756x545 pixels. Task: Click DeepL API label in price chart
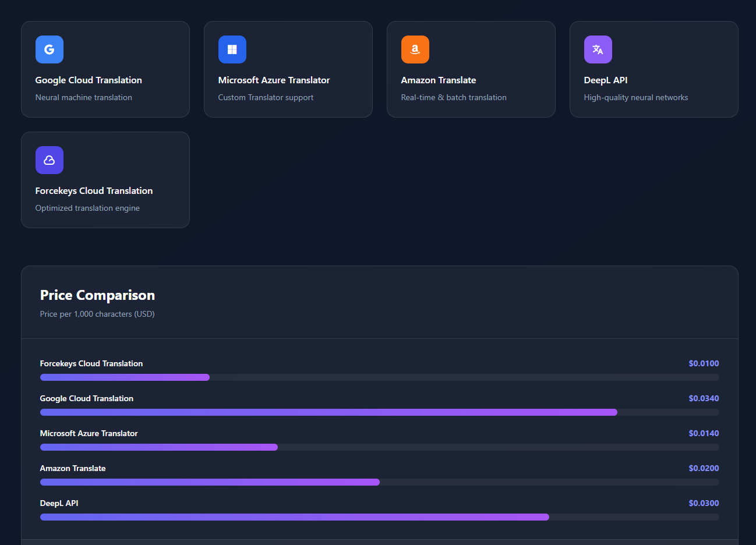pyautogui.click(x=59, y=503)
